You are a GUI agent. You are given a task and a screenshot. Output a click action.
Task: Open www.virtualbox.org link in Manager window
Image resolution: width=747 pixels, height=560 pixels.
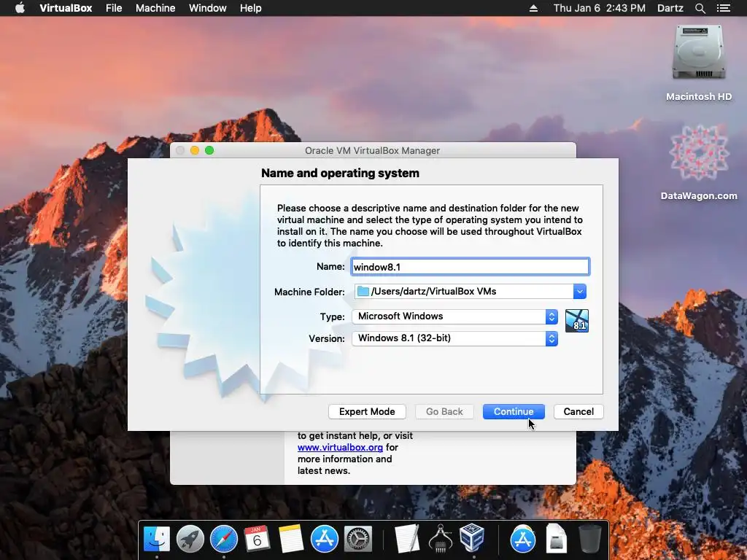tap(340, 448)
